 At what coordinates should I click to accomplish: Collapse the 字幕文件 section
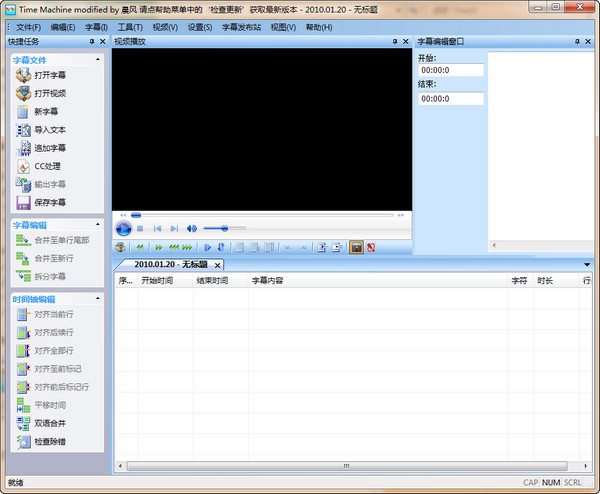(x=97, y=60)
